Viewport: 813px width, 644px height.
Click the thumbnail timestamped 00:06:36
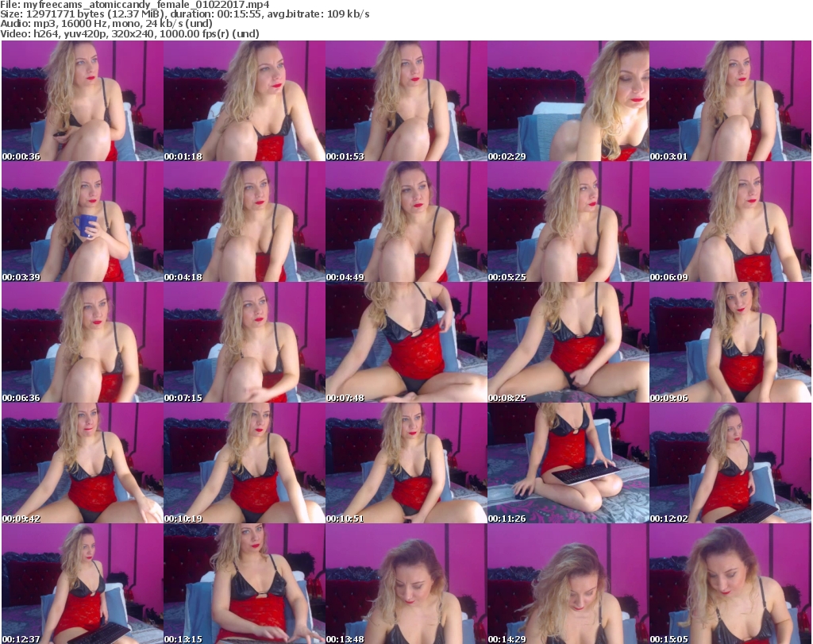83,343
